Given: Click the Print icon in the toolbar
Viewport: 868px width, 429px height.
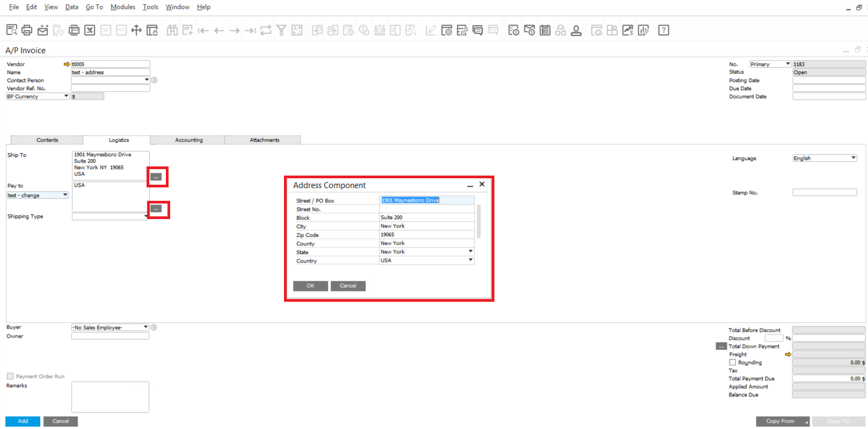Looking at the screenshot, I should pos(27,31).
